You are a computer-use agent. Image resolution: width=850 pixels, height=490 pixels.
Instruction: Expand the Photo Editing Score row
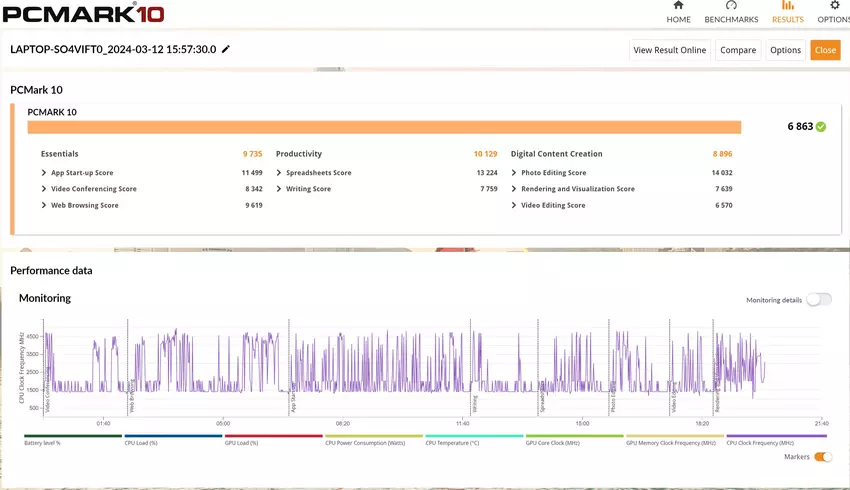[x=514, y=173]
